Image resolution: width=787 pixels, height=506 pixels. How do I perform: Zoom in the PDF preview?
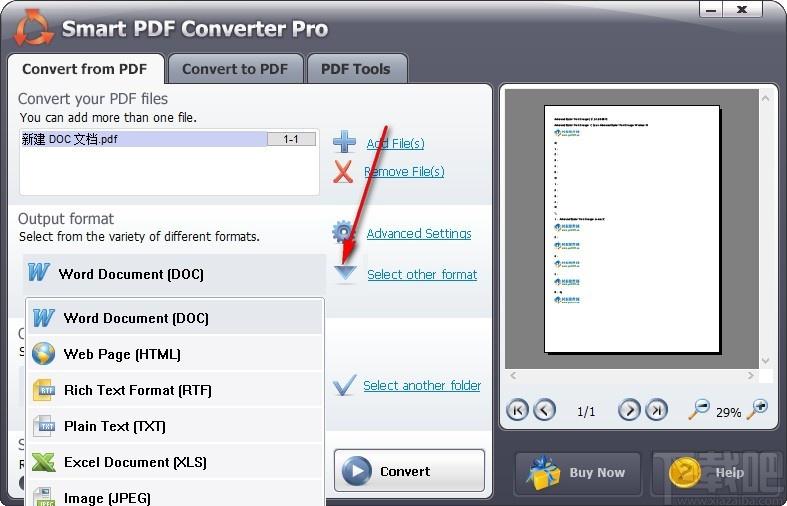click(757, 410)
